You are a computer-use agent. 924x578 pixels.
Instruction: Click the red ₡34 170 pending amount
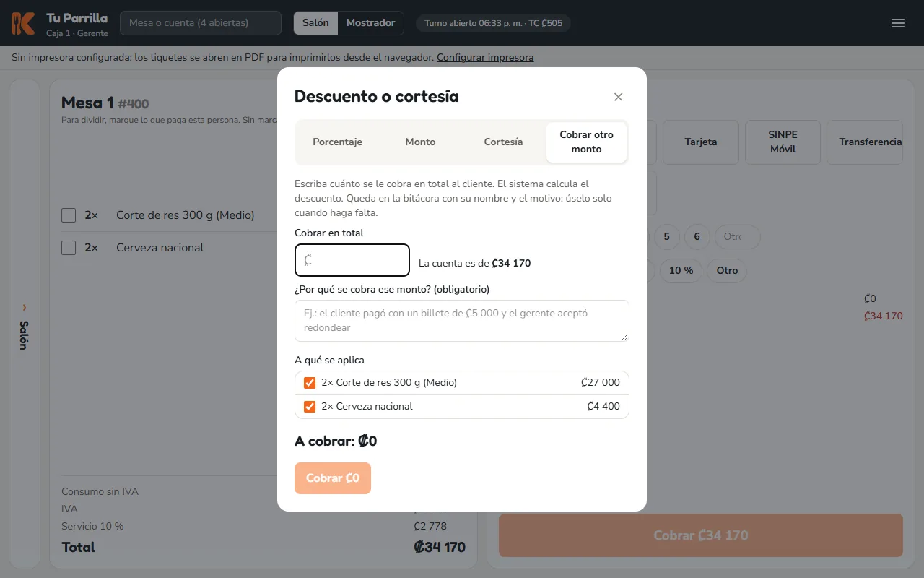click(x=884, y=316)
